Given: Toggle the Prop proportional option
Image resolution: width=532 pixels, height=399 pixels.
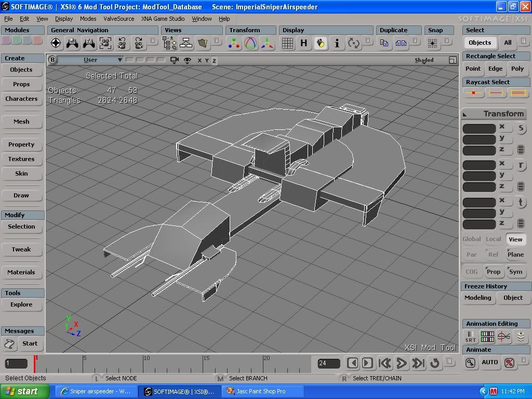Looking at the screenshot, I should (x=494, y=271).
